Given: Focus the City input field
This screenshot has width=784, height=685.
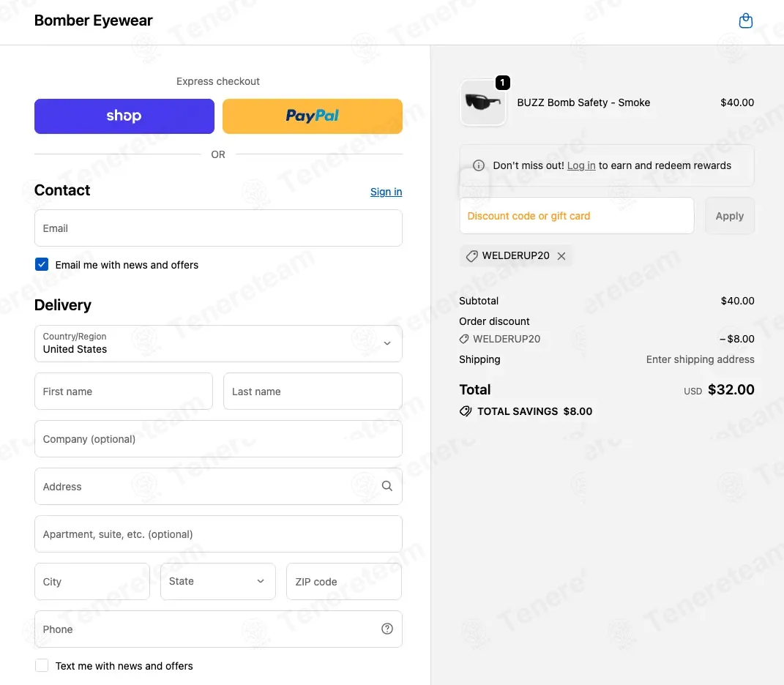Looking at the screenshot, I should [92, 582].
